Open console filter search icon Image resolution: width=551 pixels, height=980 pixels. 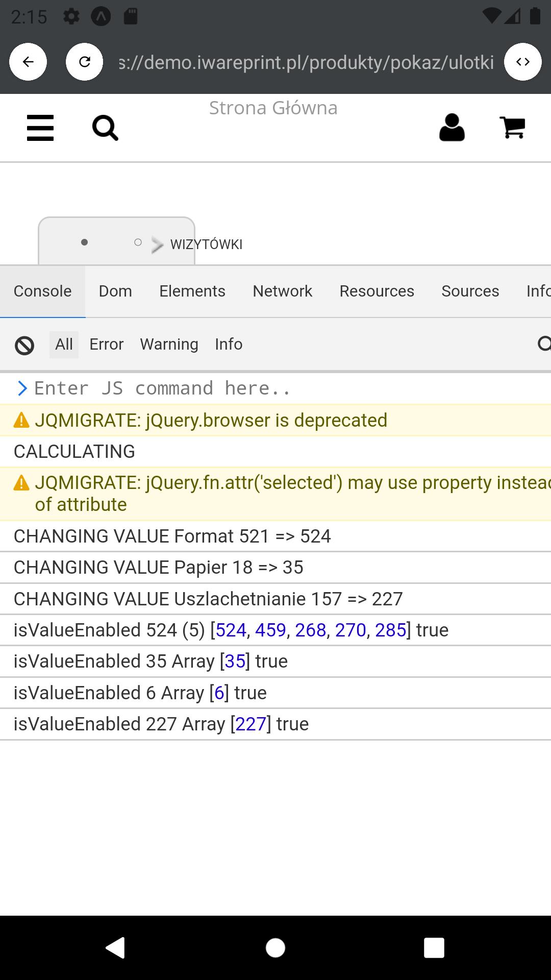click(544, 344)
